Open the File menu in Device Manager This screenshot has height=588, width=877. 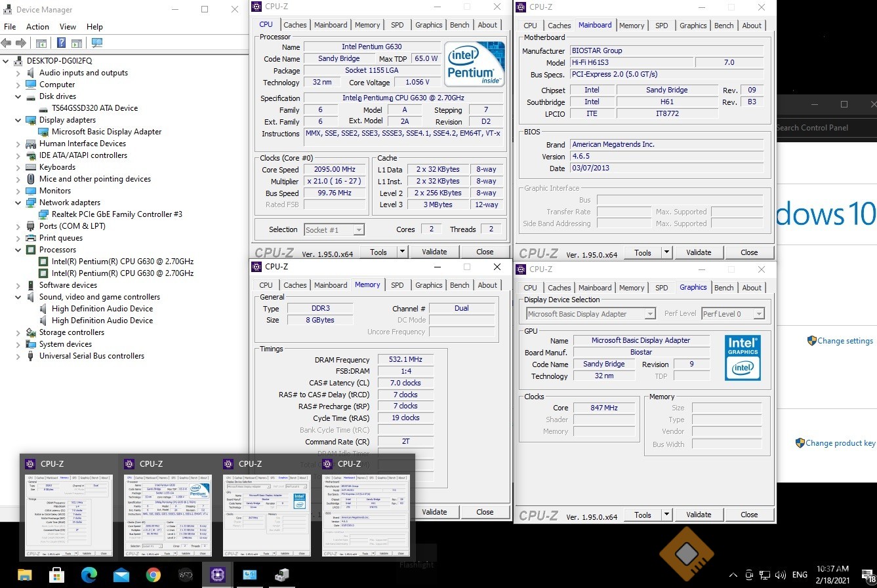coord(10,27)
